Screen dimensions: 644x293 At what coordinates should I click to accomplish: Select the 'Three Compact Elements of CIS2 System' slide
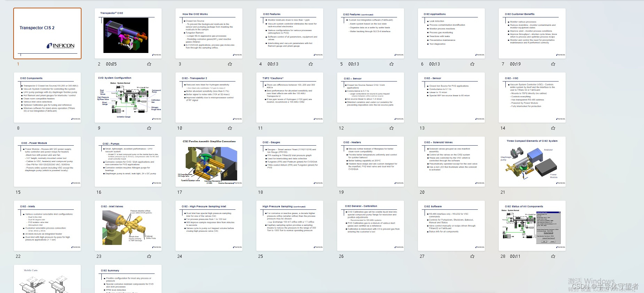tap(532, 162)
